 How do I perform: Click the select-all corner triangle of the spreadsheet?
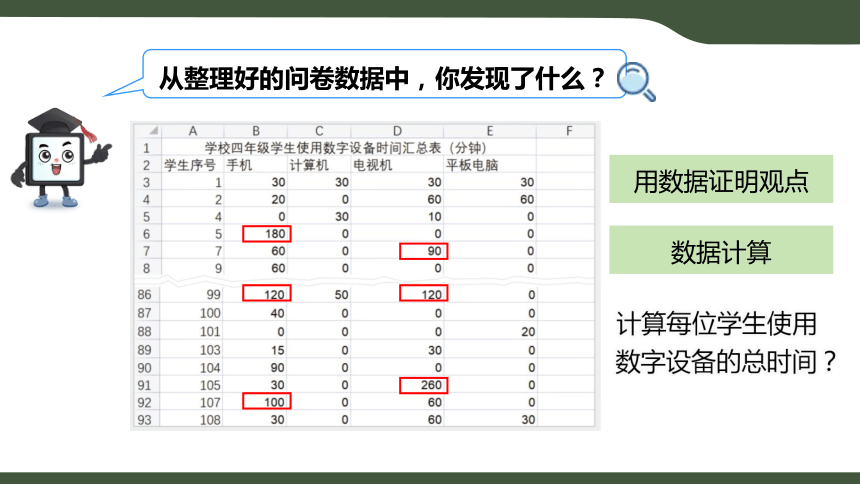(x=153, y=131)
